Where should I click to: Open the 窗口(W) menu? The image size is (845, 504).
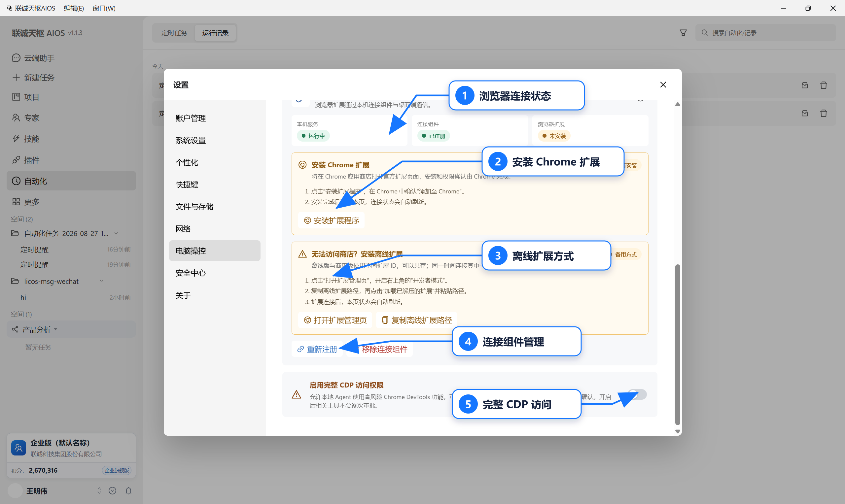tap(104, 8)
